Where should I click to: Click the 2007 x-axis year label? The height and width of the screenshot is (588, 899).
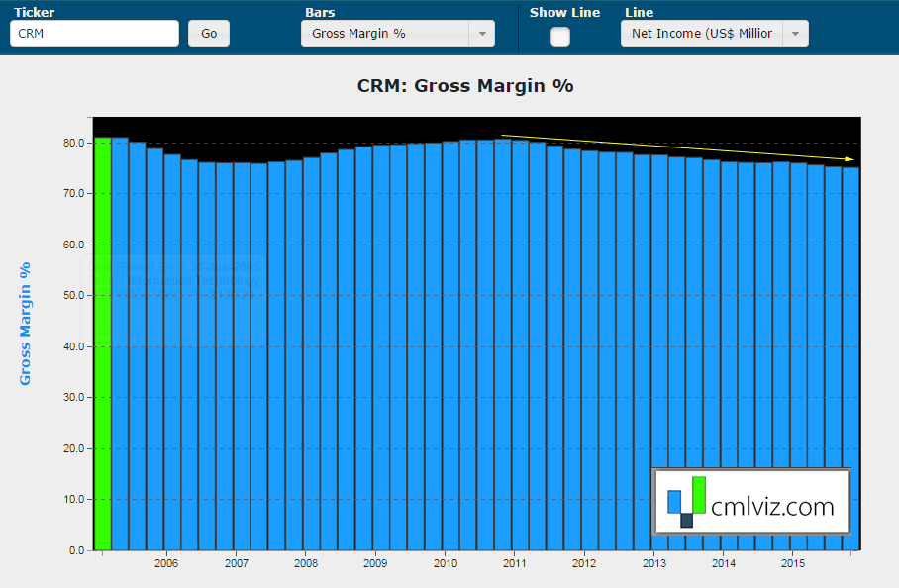[237, 563]
